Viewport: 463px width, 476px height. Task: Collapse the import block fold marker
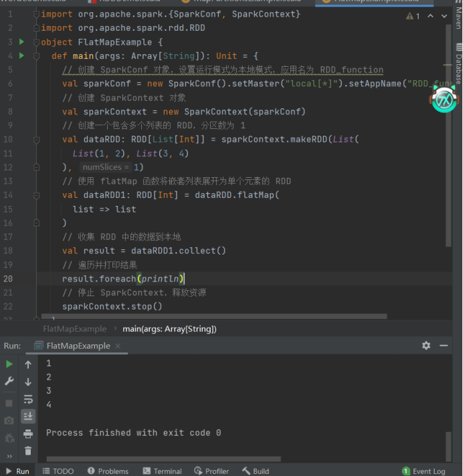coord(36,14)
